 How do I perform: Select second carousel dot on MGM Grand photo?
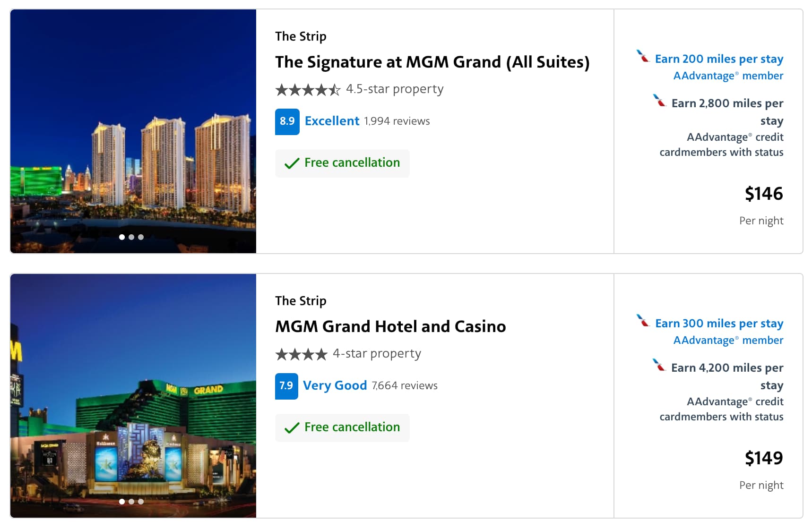click(131, 502)
